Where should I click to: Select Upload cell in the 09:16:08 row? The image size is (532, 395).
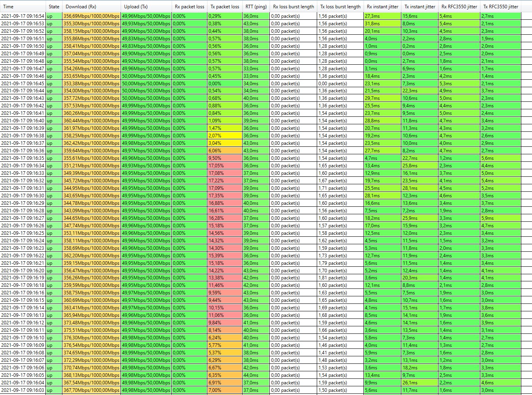click(146, 353)
